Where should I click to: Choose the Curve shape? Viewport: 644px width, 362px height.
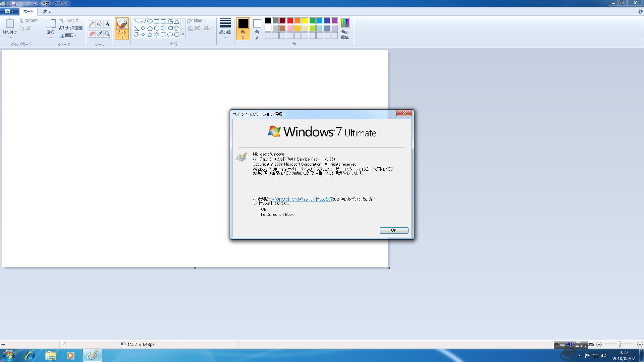[143, 21]
